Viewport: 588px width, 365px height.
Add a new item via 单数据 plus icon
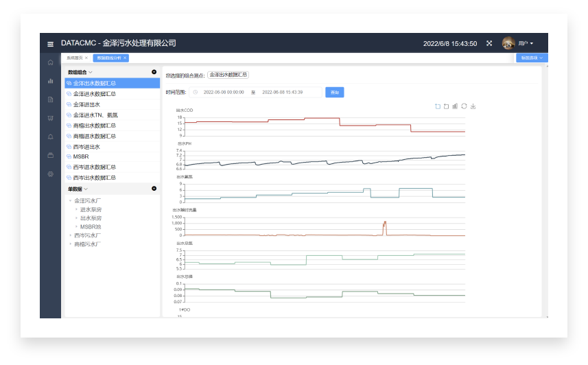click(x=154, y=188)
